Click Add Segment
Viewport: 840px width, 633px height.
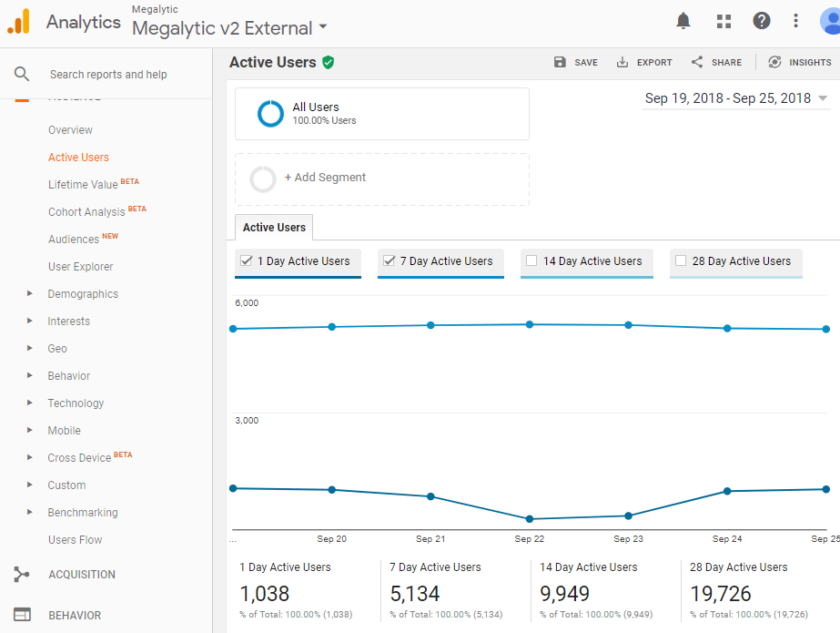tap(325, 178)
